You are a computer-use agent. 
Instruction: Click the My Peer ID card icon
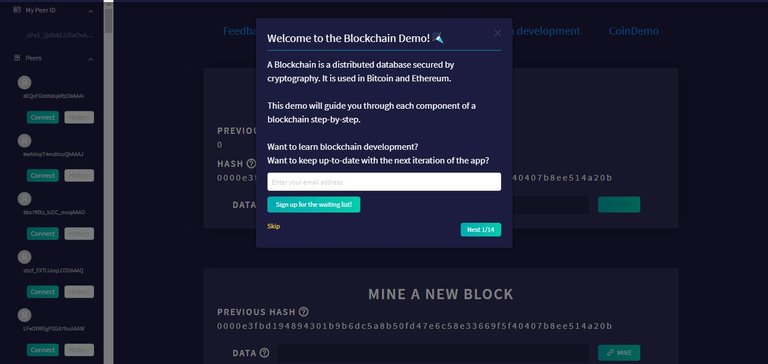click(x=18, y=10)
